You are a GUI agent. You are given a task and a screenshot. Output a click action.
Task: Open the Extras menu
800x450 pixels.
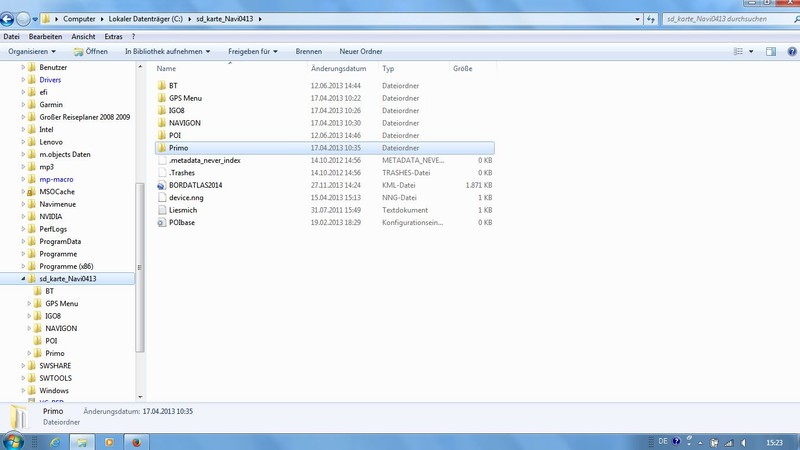coord(114,37)
